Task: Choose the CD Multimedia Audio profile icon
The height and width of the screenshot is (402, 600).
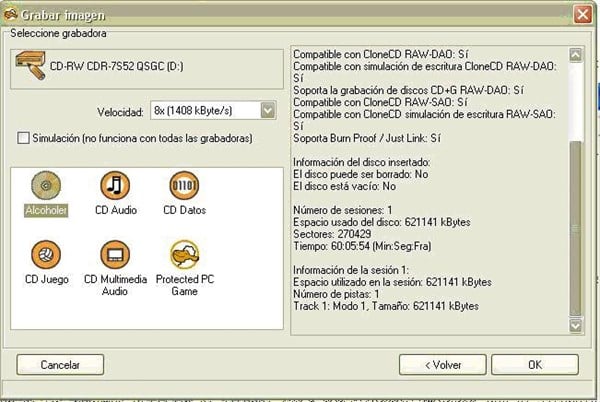Action: point(115,255)
